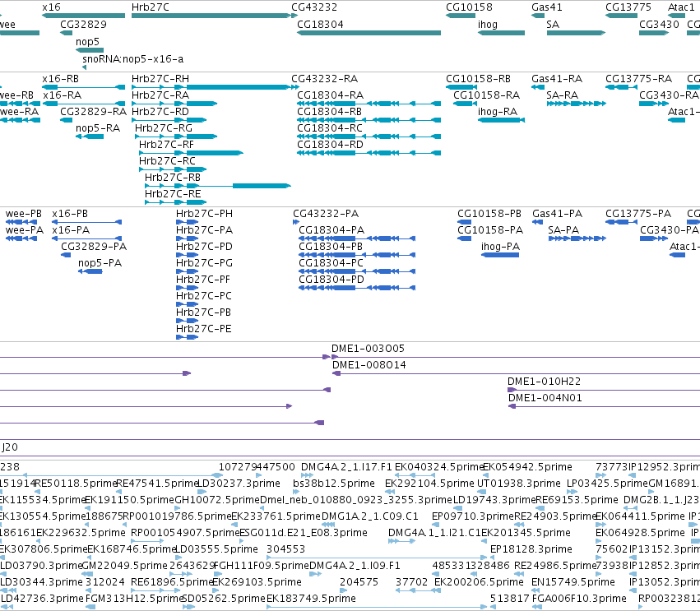Click the CG10158-RA transcript label
700x611 pixels.
486,95
